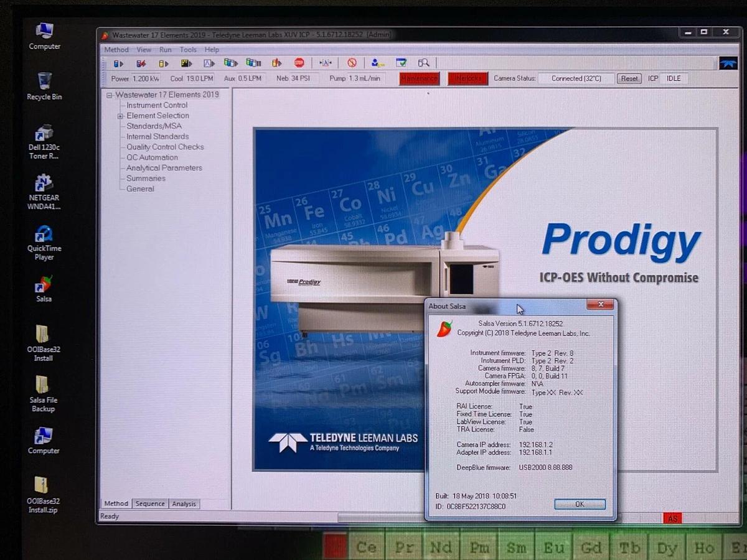
Task: Click the Power 1.200 kW field
Action: pos(146,78)
